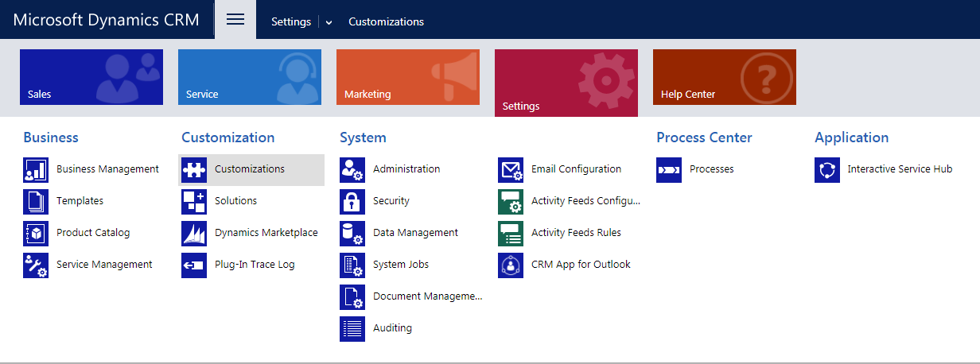The image size is (980, 364).
Task: Select the Solutions icon
Action: pyautogui.click(x=194, y=201)
